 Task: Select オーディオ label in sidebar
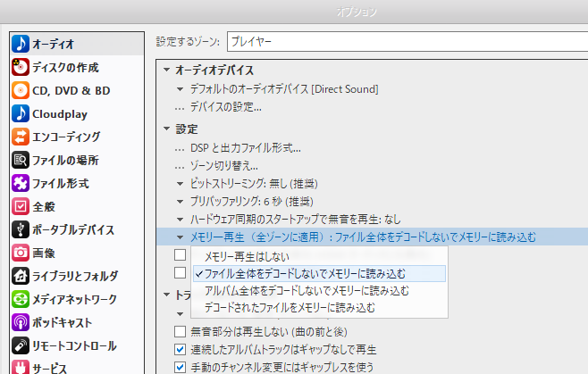(54, 45)
